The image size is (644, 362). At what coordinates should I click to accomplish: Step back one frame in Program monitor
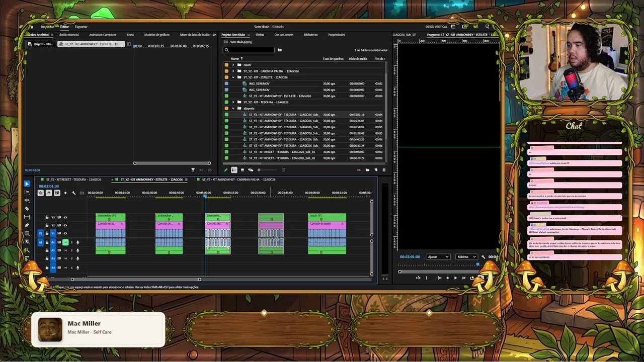click(448, 278)
